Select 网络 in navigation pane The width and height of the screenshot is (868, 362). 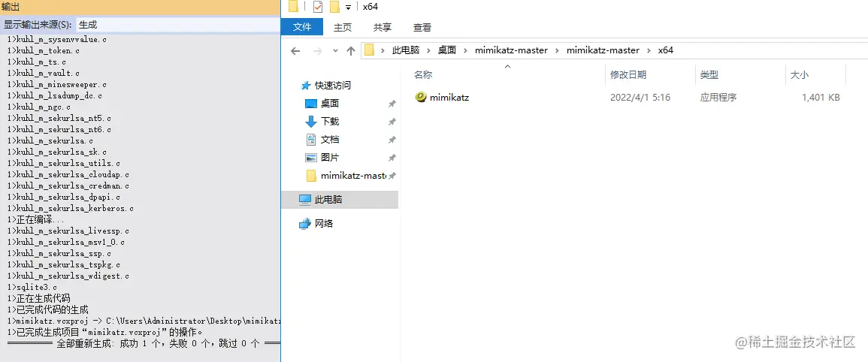(324, 224)
